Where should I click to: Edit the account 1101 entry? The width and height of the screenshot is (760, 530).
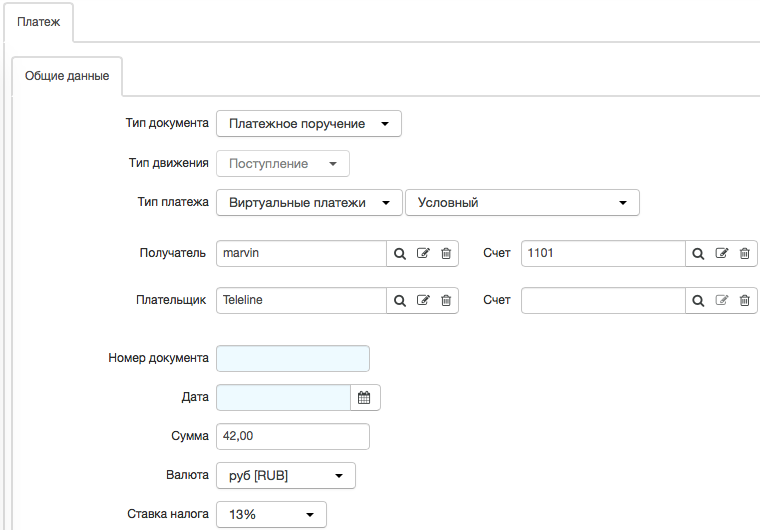pyautogui.click(x=722, y=253)
